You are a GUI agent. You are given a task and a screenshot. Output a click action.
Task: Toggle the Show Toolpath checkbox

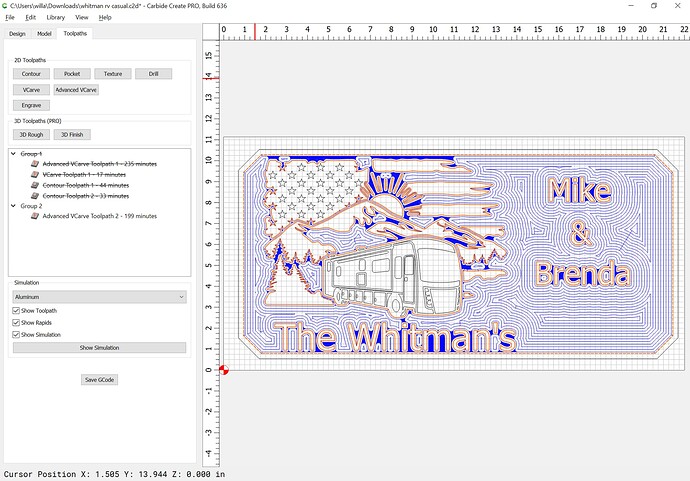click(16, 311)
